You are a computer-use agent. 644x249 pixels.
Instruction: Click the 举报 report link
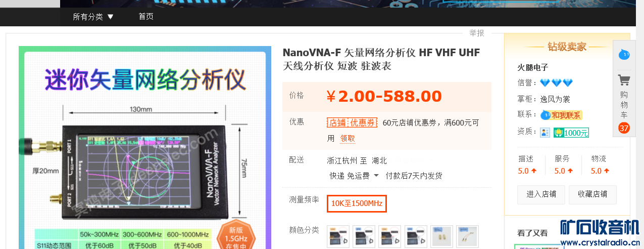[x=477, y=33]
